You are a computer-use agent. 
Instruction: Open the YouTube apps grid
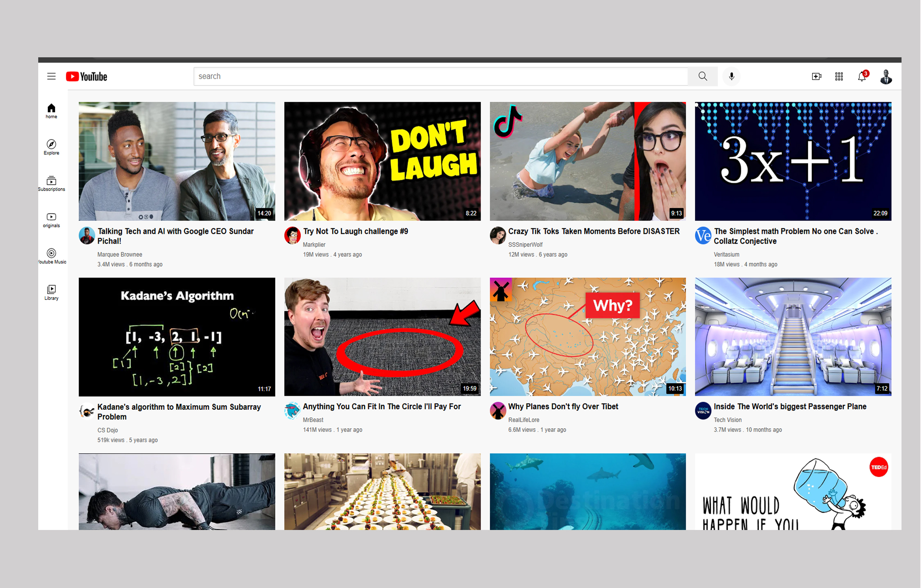click(839, 76)
